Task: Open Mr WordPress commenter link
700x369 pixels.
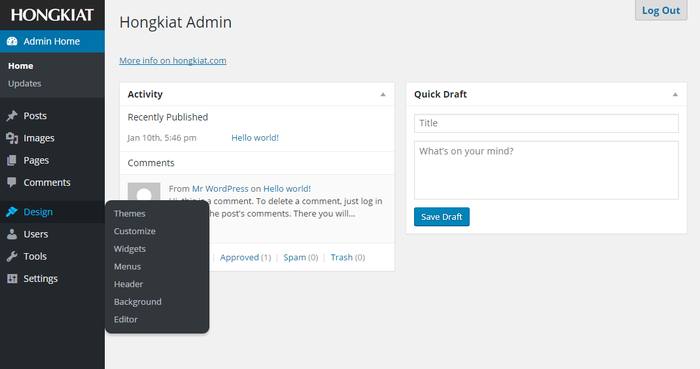Action: click(220, 189)
